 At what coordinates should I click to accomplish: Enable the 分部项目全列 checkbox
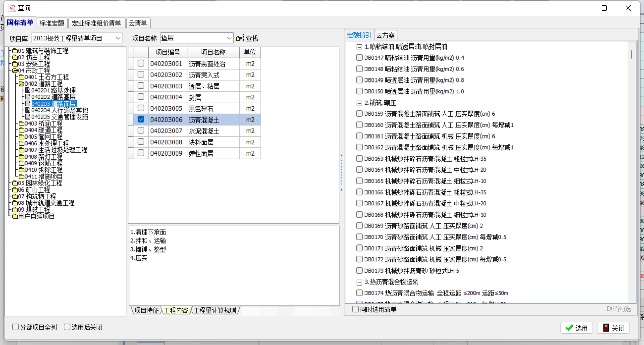[15, 327]
